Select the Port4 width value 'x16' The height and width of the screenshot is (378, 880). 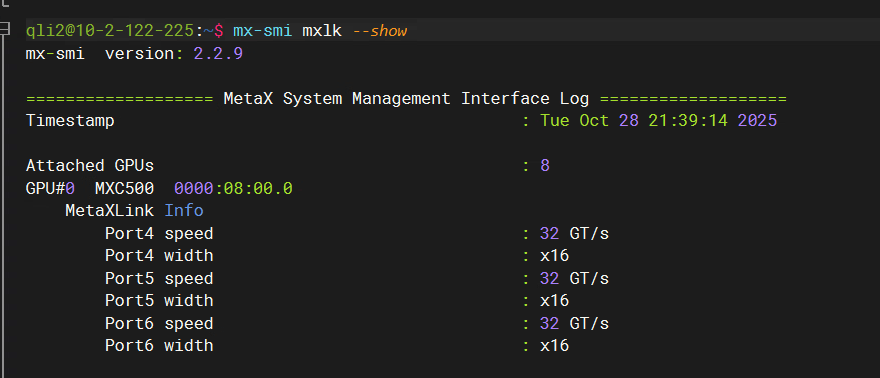(555, 256)
